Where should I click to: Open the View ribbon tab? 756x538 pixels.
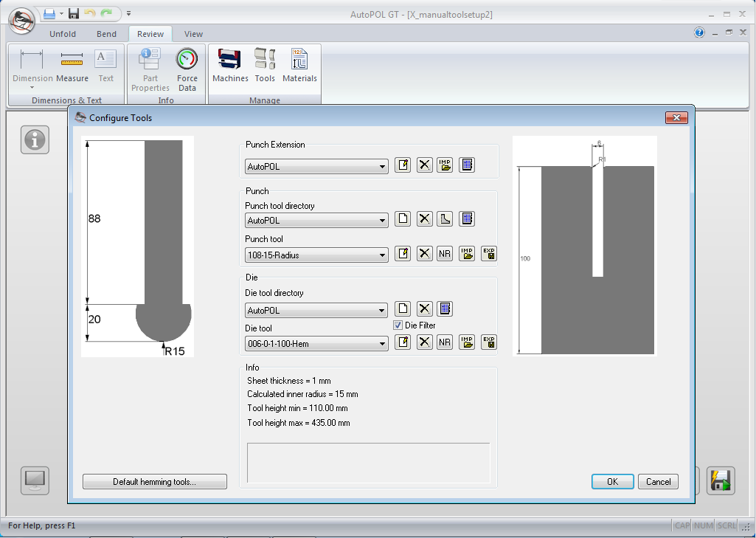point(193,34)
